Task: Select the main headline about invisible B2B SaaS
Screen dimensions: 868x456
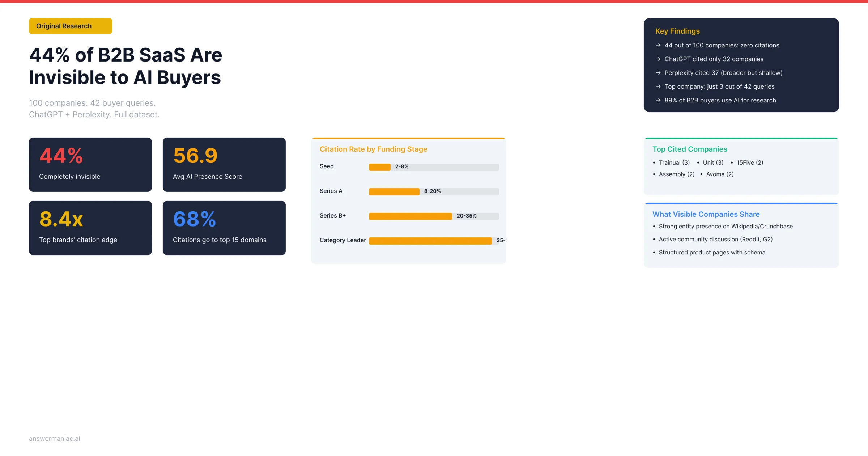Action: coord(125,66)
